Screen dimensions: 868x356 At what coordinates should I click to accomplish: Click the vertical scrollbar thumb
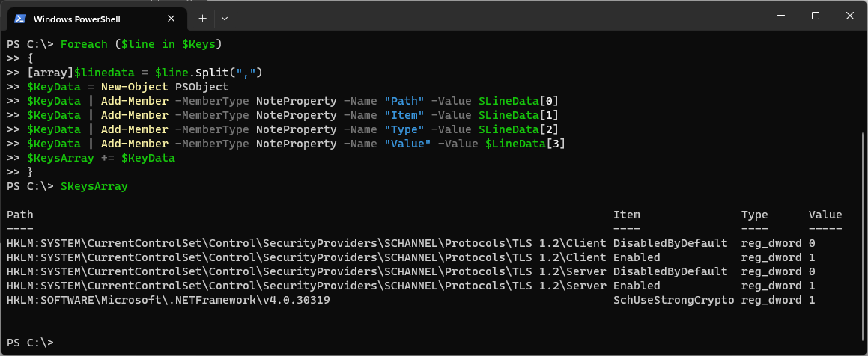(864, 239)
